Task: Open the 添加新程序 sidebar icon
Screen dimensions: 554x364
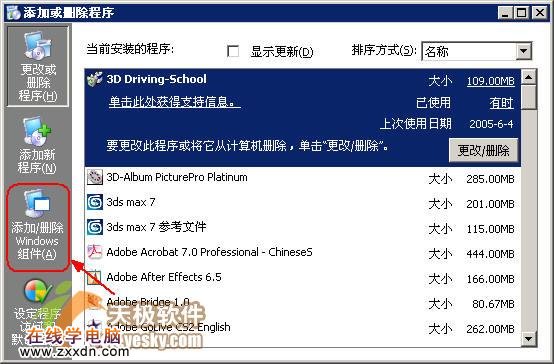Action: [37, 145]
